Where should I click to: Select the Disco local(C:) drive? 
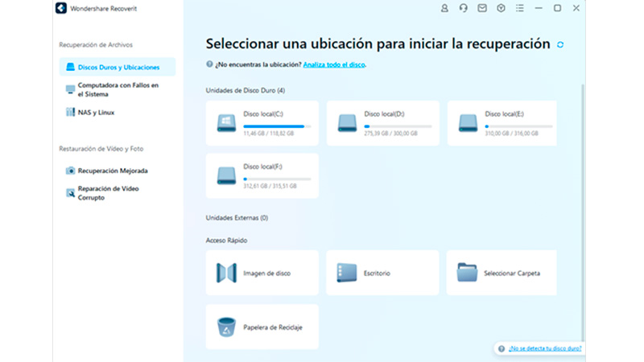pos(262,123)
